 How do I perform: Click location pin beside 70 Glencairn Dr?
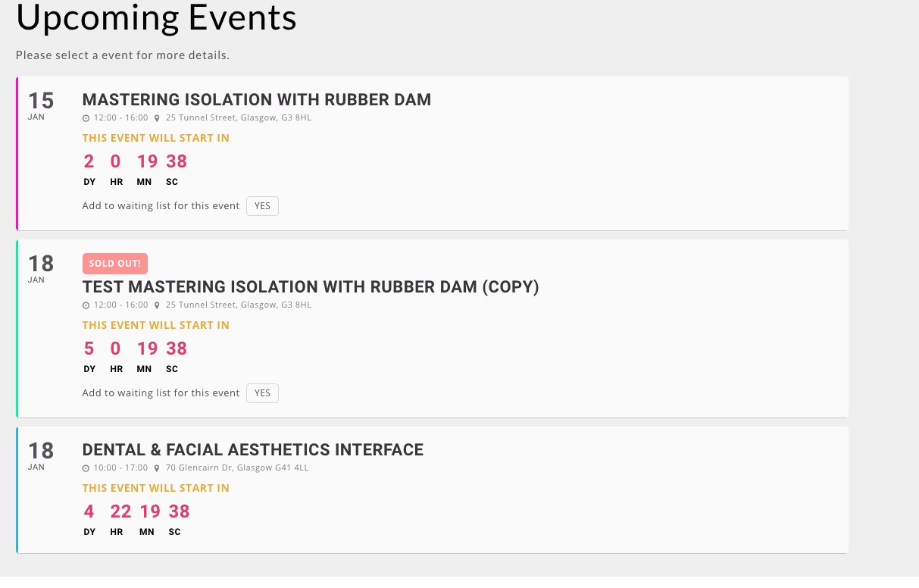point(157,468)
